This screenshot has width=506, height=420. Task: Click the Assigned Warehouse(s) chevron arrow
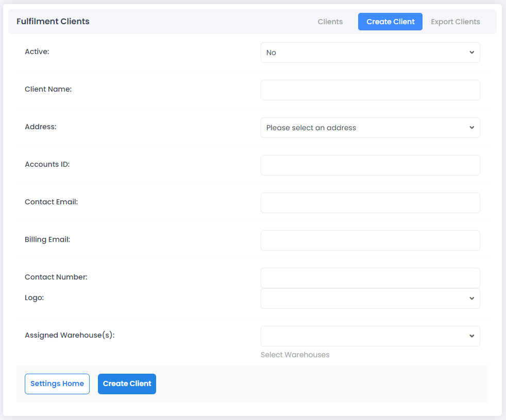(471, 336)
